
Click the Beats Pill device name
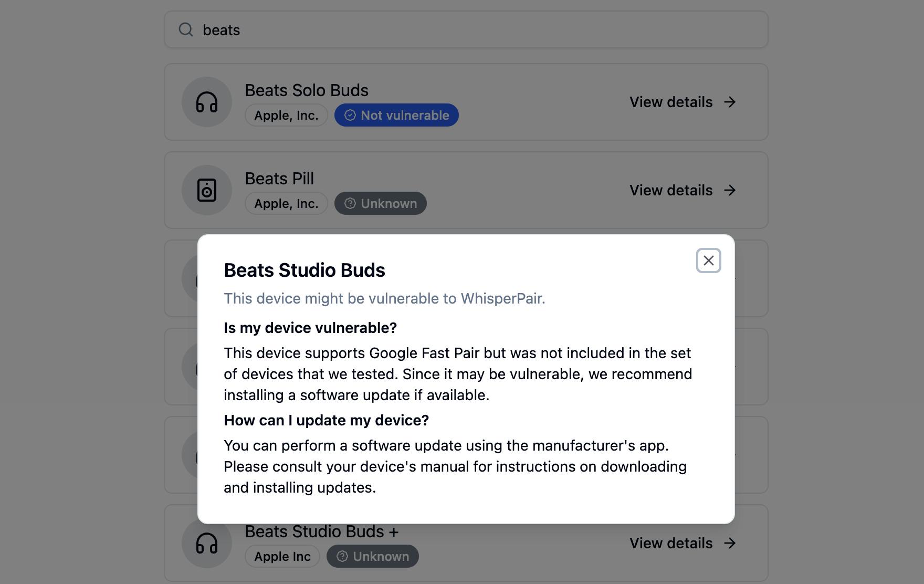point(279,179)
